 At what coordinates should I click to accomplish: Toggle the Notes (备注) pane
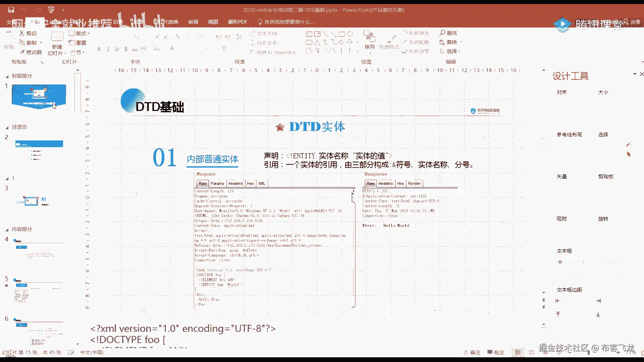tap(472, 352)
